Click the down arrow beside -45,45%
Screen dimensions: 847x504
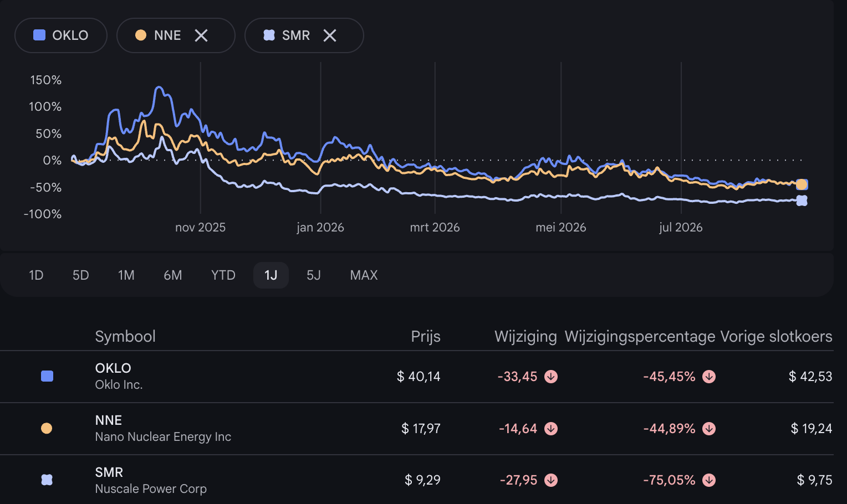[x=709, y=377]
